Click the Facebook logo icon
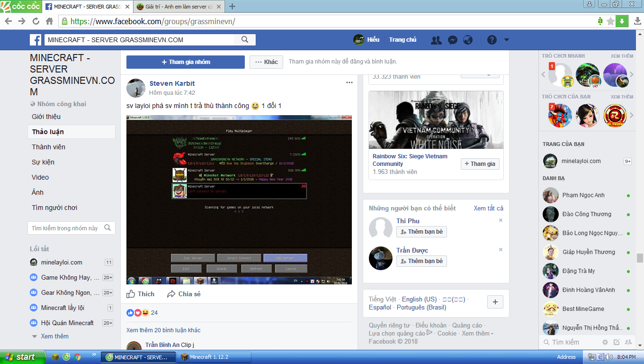The height and width of the screenshot is (364, 644). click(36, 40)
